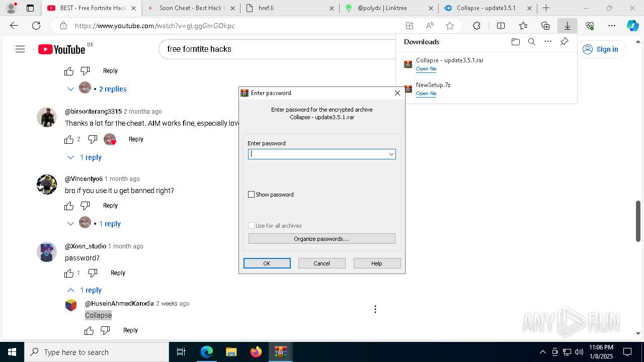
Task: Open downloads folder icon in Downloads panel
Action: (x=515, y=42)
